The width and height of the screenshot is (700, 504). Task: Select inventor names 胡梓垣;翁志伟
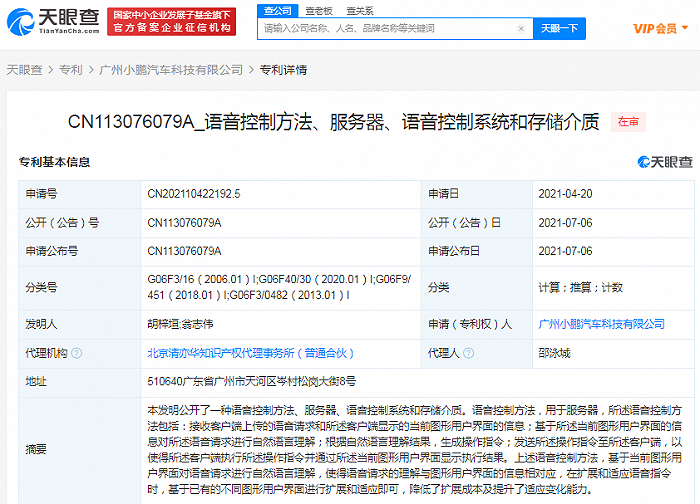(x=180, y=324)
